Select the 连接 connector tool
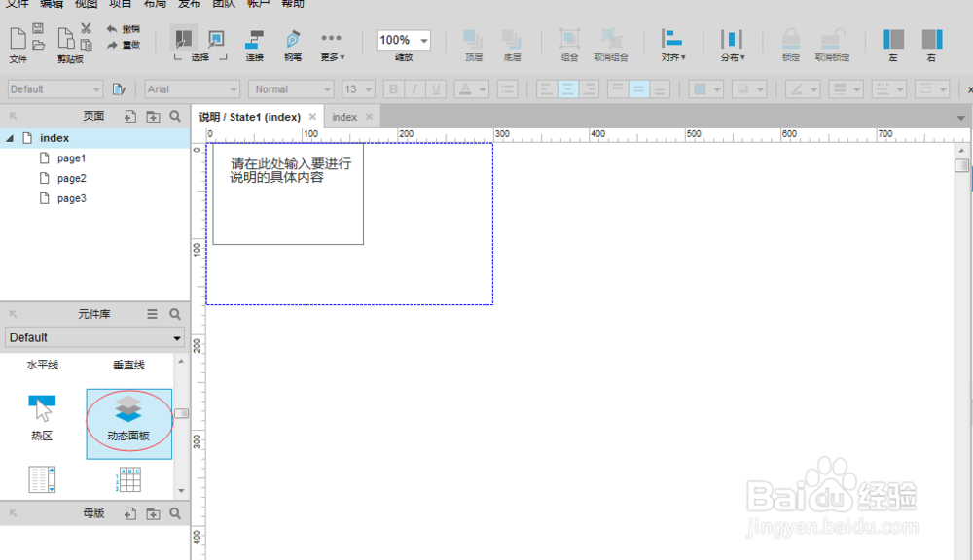The image size is (973, 560). coord(254,46)
